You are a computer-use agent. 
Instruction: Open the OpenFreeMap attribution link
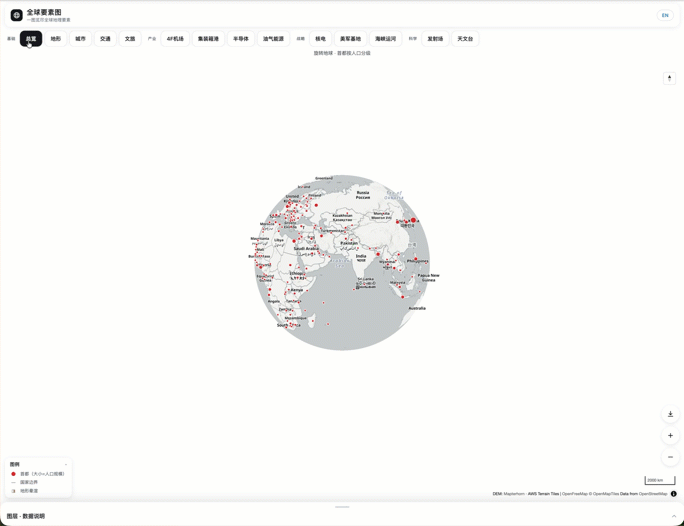pyautogui.click(x=575, y=494)
